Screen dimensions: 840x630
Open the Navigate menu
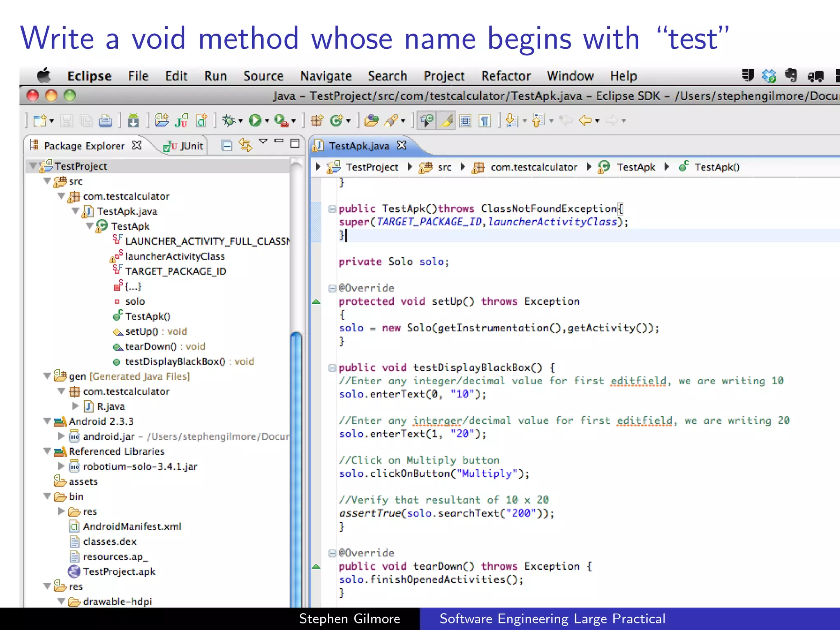(326, 76)
